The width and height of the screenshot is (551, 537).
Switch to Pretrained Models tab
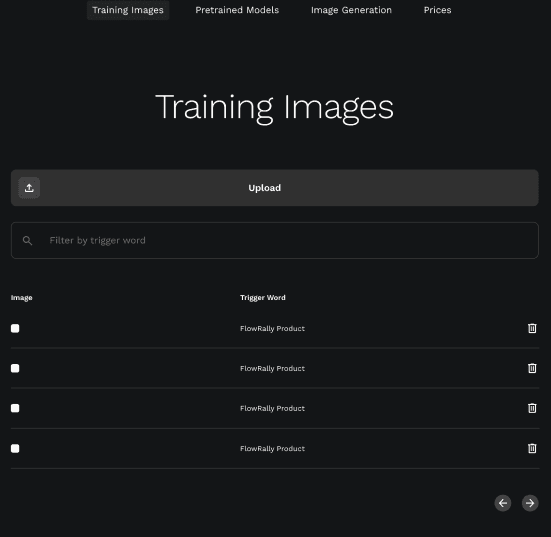(x=237, y=10)
